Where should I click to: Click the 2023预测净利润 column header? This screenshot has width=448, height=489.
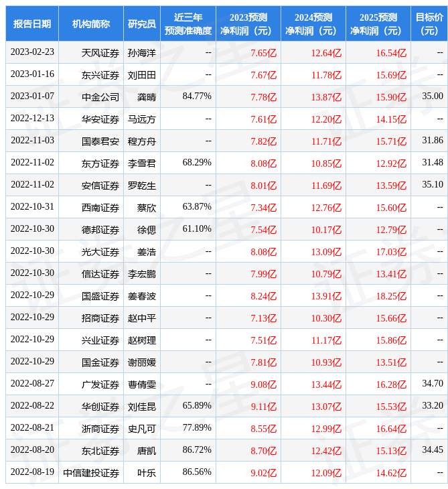point(248,23)
